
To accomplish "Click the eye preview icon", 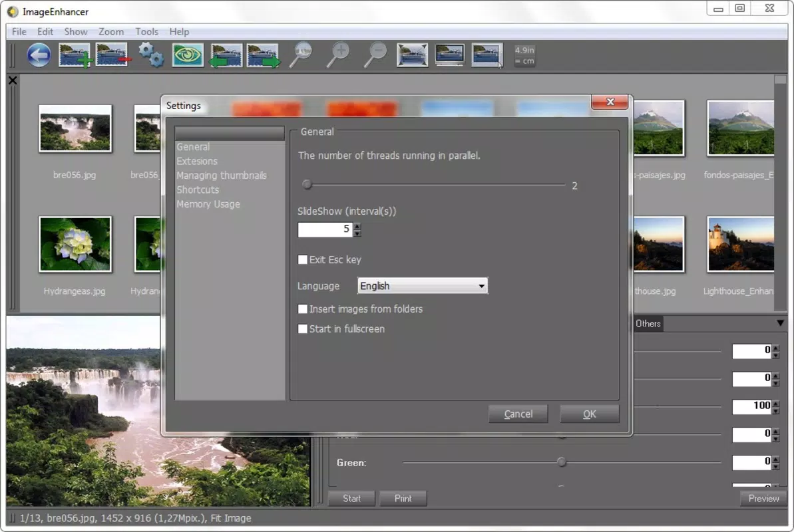I will [x=188, y=55].
